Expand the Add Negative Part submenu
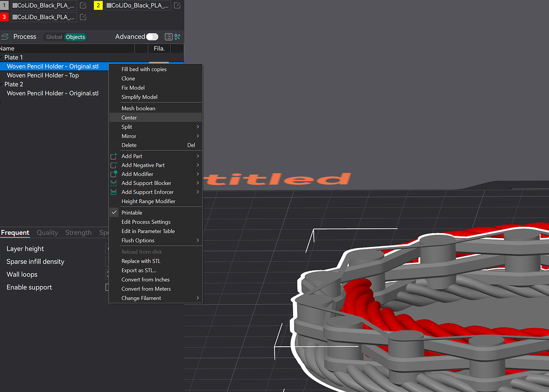This screenshot has width=549, height=392. [156, 165]
